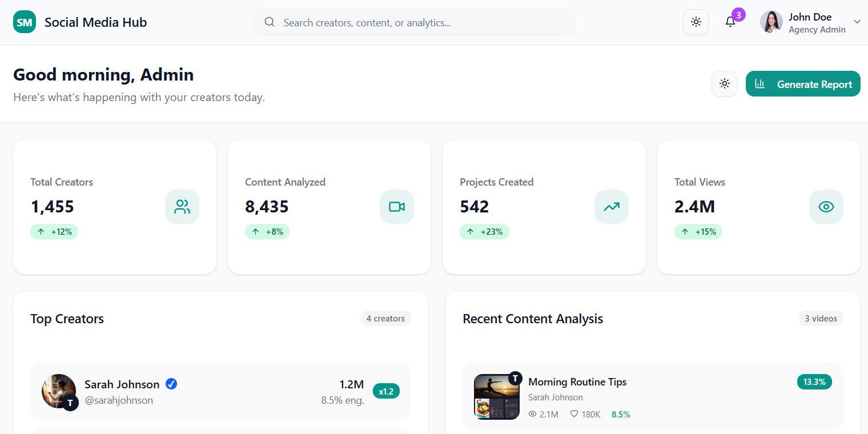Screen dimensions: 868x434
Task: Click Sarah Johnson's verified badge
Action: click(171, 384)
